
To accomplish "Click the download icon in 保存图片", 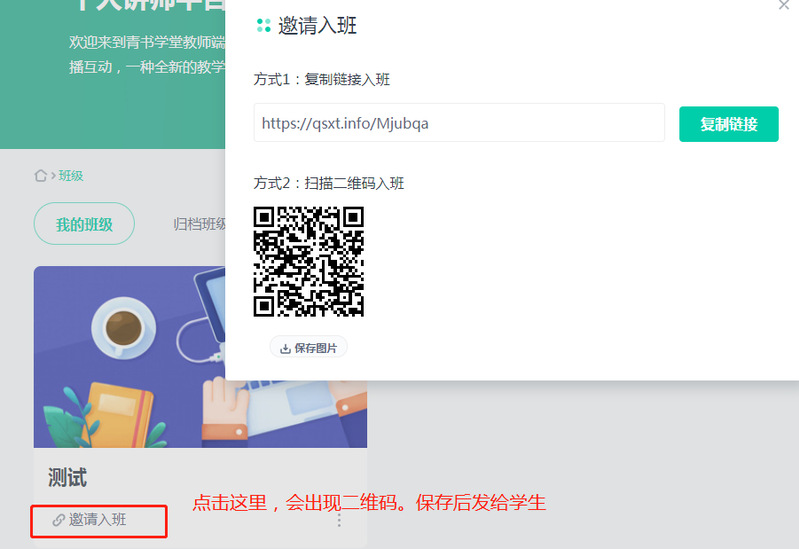I will tap(285, 348).
